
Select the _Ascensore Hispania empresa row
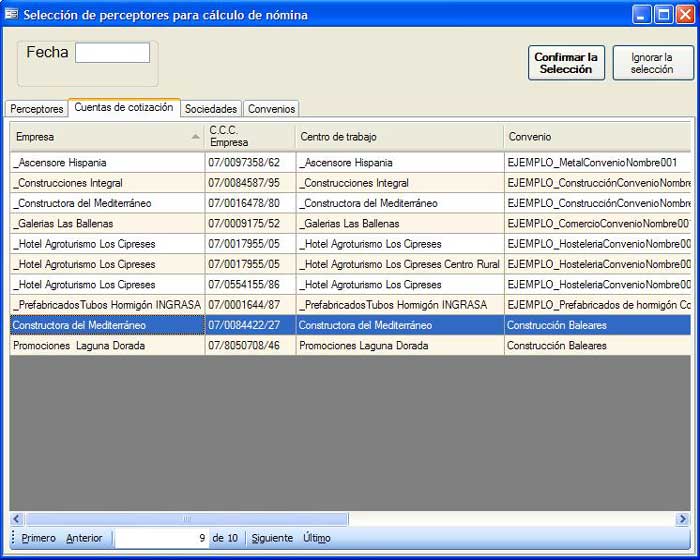coord(107,162)
